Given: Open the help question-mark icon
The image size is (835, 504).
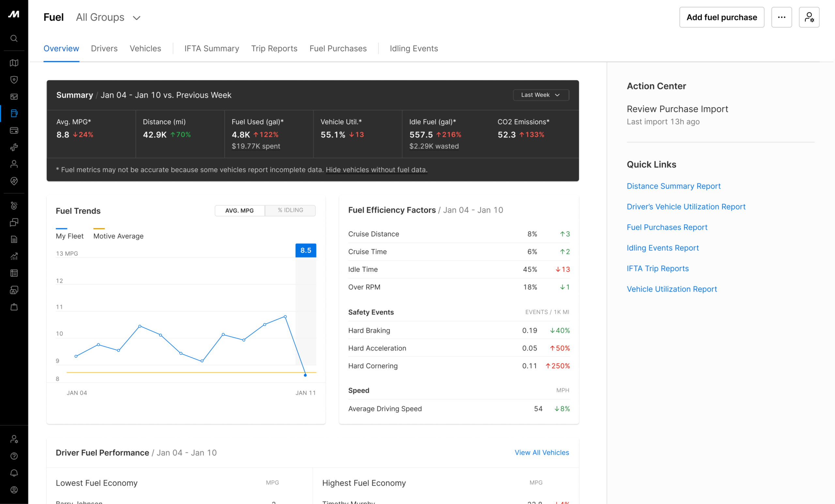Looking at the screenshot, I should pos(14,456).
